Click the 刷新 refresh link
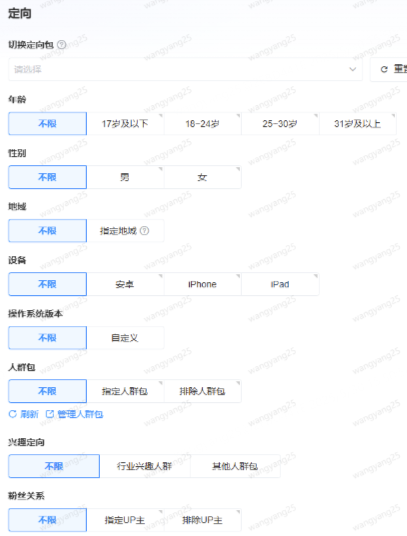 24,414
